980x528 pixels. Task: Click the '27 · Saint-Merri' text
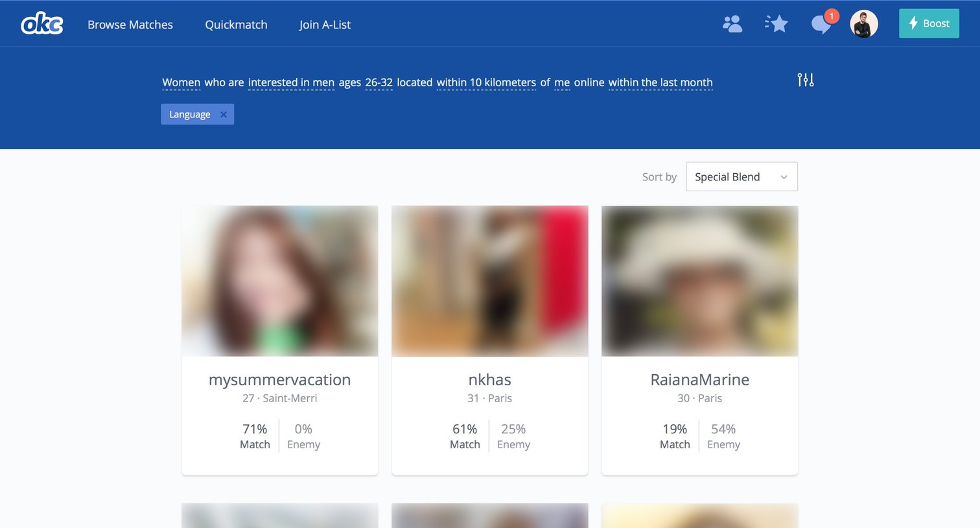tap(280, 398)
